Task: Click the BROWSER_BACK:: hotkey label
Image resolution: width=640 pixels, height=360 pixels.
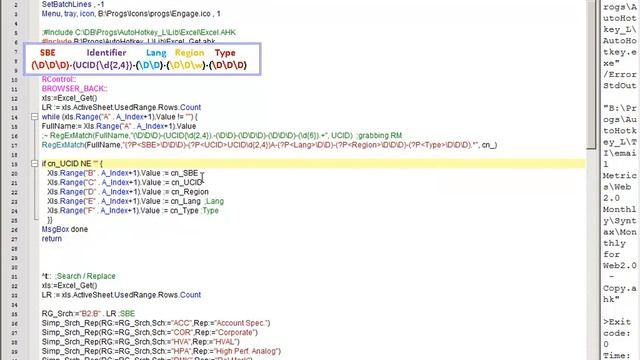Action: pyautogui.click(x=74, y=89)
